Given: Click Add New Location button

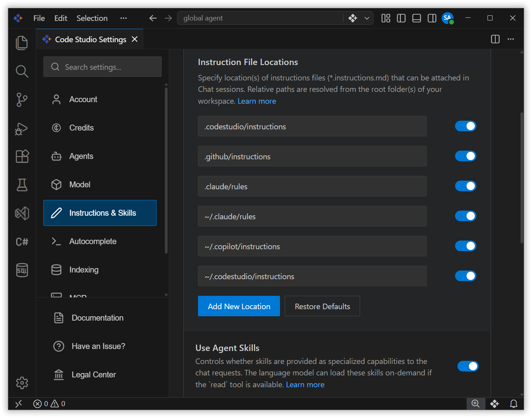Looking at the screenshot, I should point(239,306).
